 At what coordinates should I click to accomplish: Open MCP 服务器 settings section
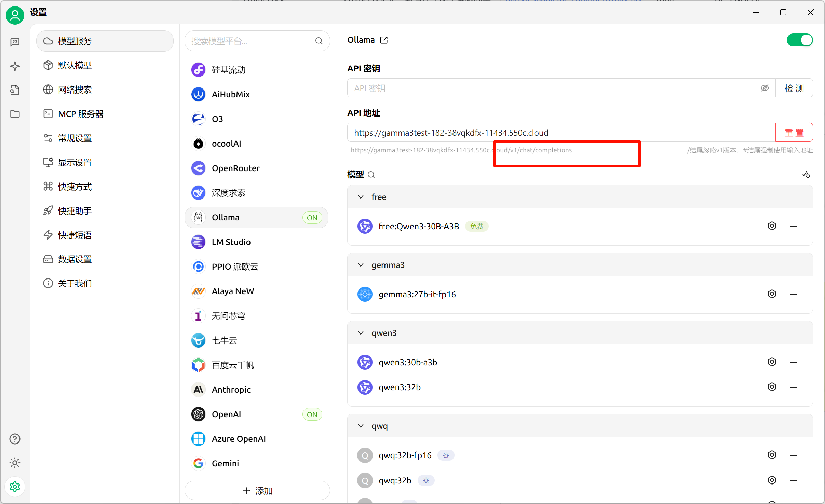tap(80, 114)
